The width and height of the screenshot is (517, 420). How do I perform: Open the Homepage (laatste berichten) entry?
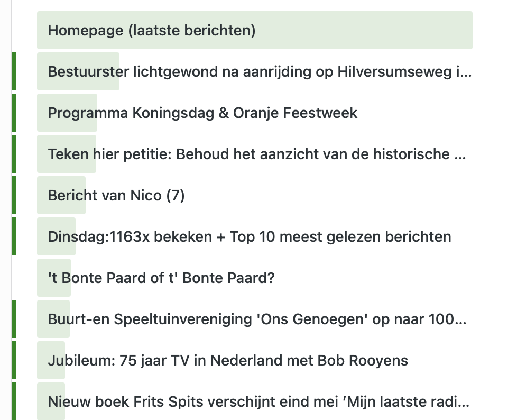pyautogui.click(x=152, y=31)
